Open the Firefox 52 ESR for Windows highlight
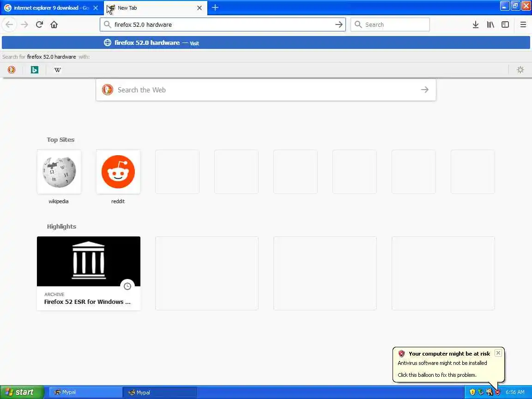This screenshot has height=399, width=532. 89,273
